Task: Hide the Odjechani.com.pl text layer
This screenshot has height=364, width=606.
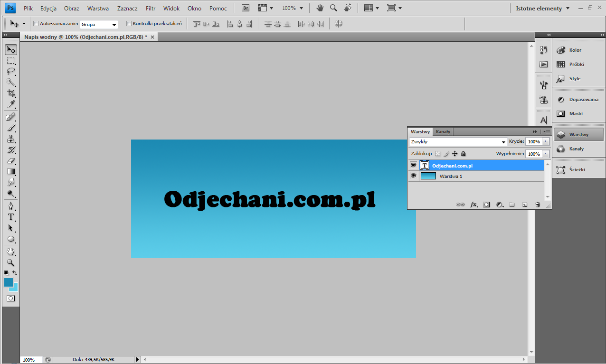Action: pos(413,165)
